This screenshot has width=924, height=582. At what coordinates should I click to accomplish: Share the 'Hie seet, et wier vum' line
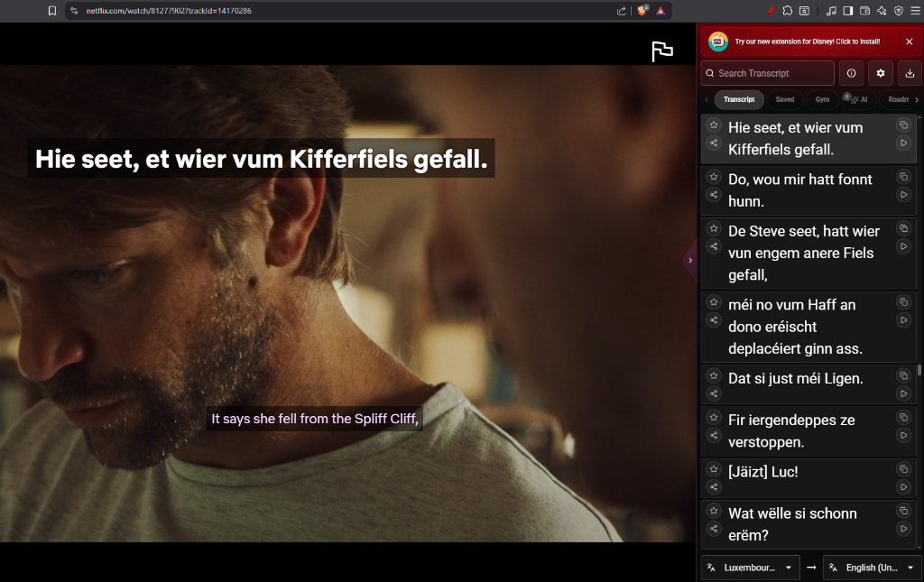(x=714, y=143)
